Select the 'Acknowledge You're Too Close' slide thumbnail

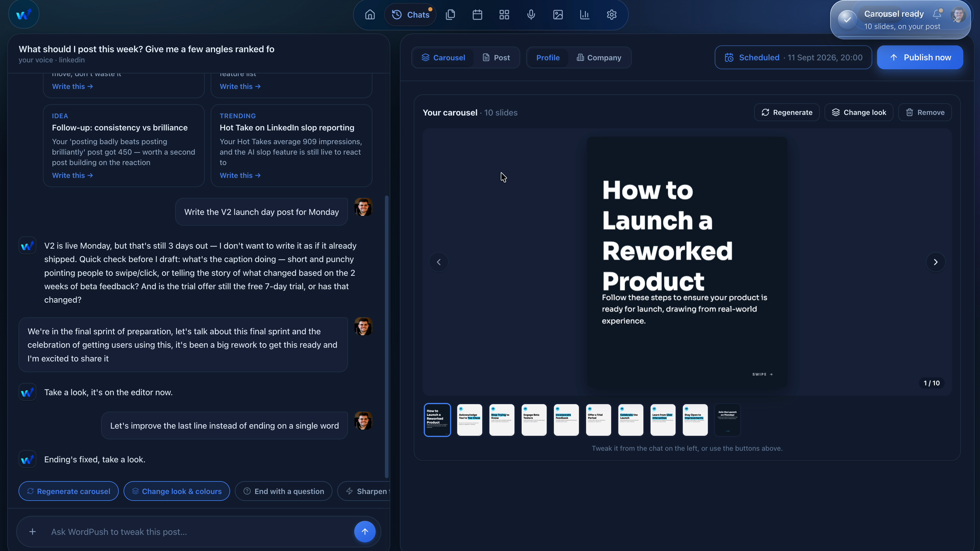click(x=470, y=420)
